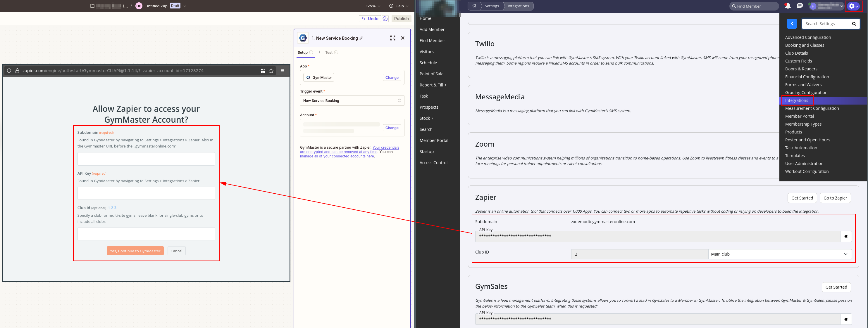Click Change button for GymMaster app
Screen dimensions: 868x328
coord(392,78)
